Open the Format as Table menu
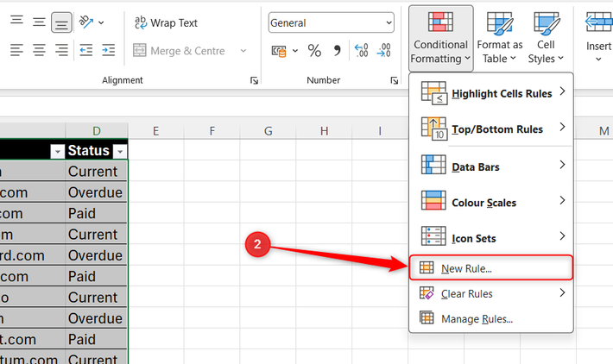The width and height of the screenshot is (613, 364). click(500, 38)
